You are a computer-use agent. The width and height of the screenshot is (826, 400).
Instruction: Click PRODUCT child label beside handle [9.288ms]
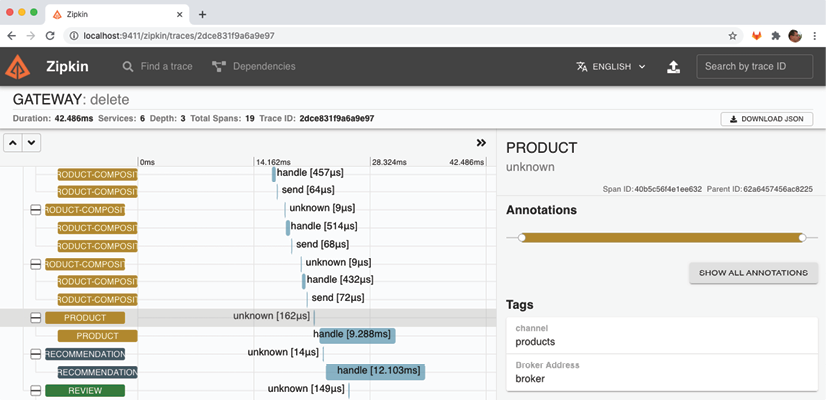click(x=97, y=336)
